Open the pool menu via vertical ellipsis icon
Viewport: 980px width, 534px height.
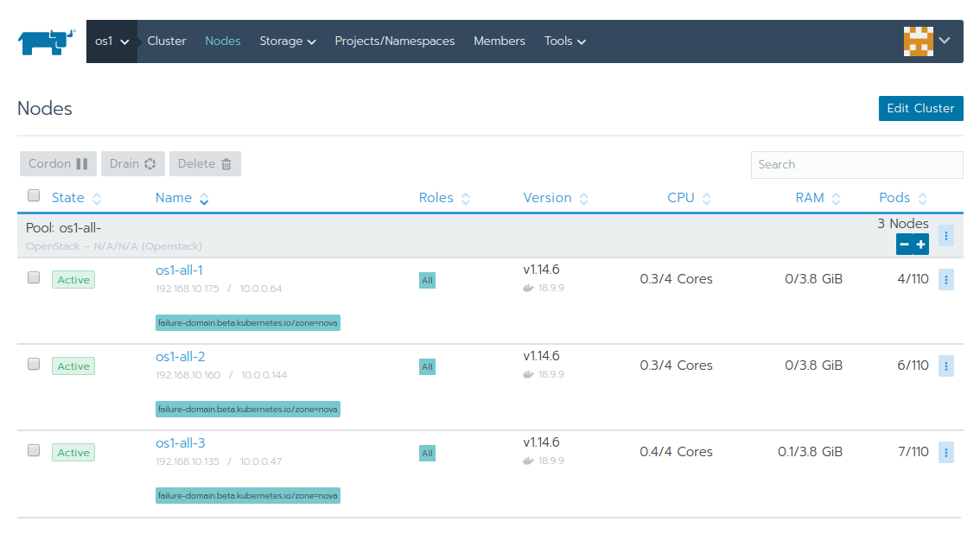[945, 235]
